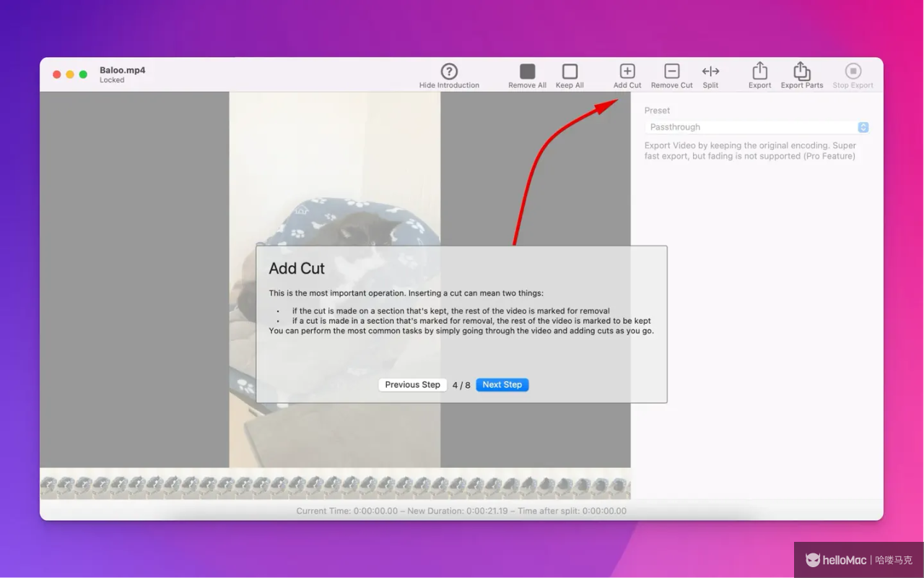Screen dimensions: 924x578
Task: Return to the Previous Step
Action: point(412,384)
